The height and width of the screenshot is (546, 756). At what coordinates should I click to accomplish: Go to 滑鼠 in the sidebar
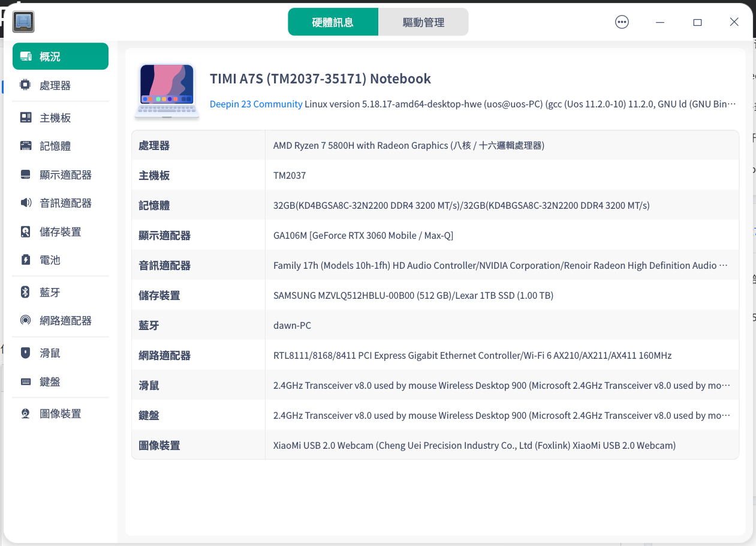click(x=61, y=353)
